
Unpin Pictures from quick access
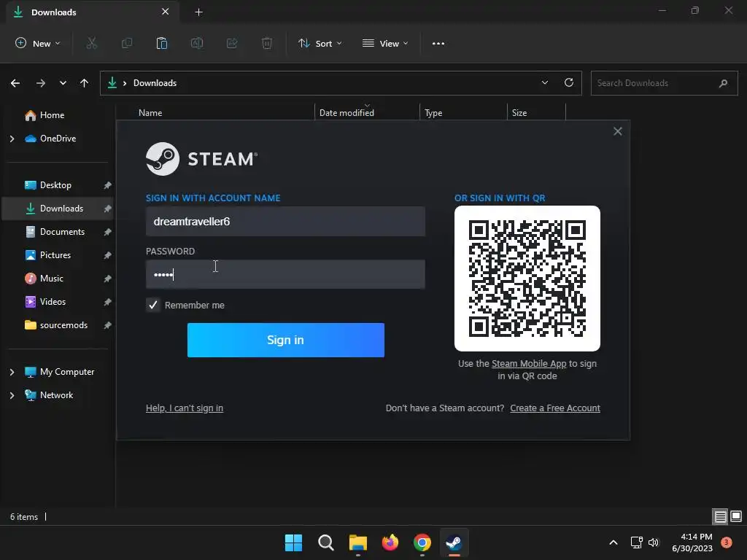click(x=108, y=255)
